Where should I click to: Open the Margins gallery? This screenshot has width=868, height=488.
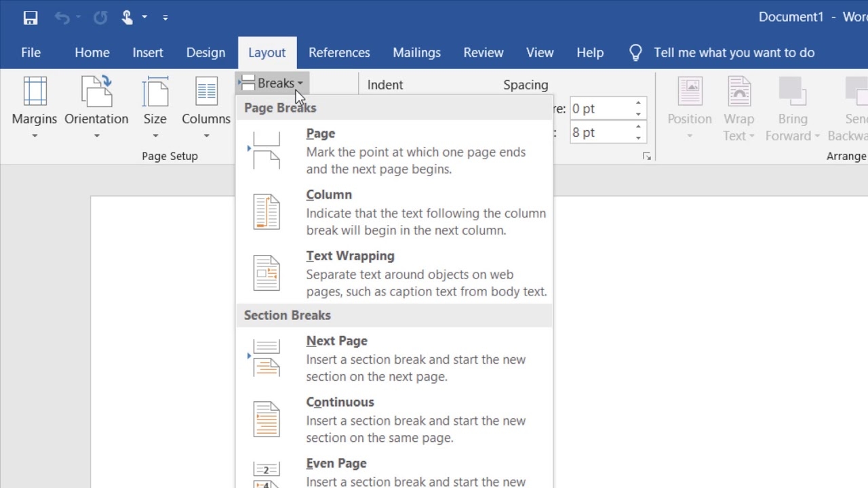[35, 107]
